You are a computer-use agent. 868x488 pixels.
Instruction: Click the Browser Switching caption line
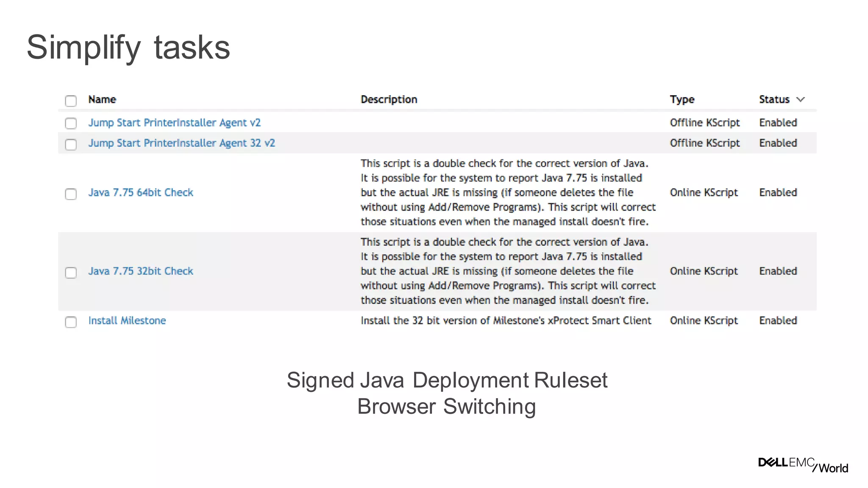[447, 407]
